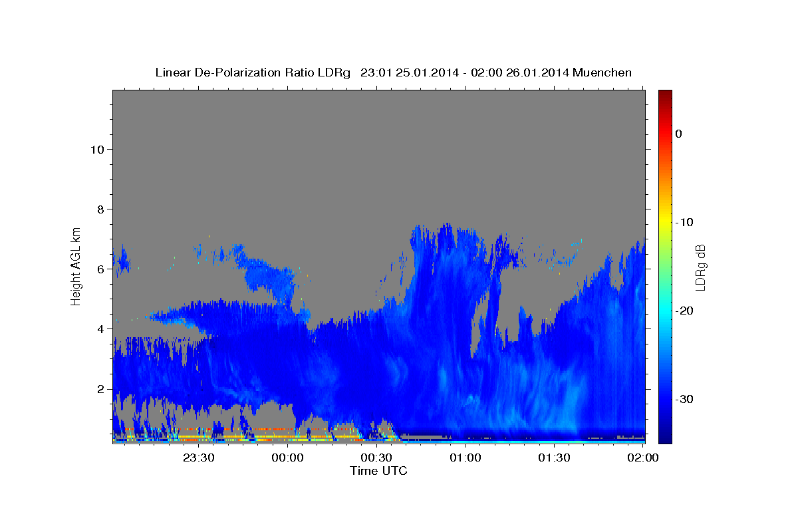The width and height of the screenshot is (798, 532).
Task: Click the '01:00' time tick label
Action: coord(465,458)
